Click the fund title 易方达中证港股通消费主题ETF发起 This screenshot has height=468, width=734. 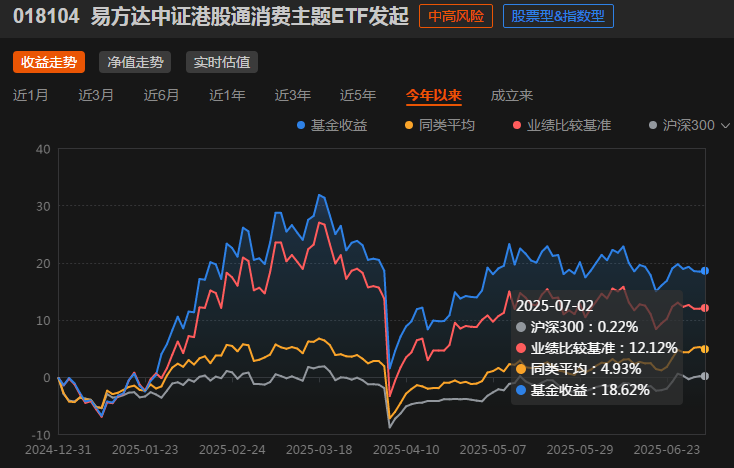tap(250, 16)
